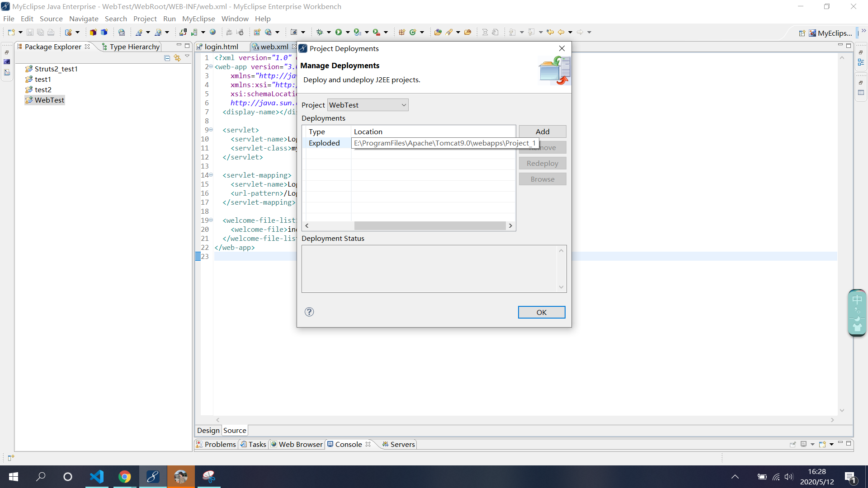
Task: Click the help question mark icon in dialog
Action: pos(309,312)
